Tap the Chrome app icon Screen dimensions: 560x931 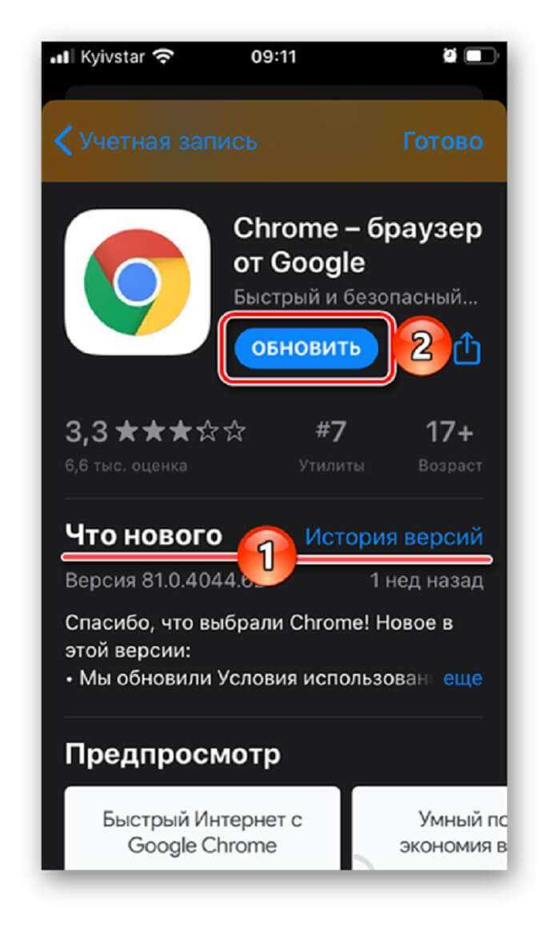point(137,282)
